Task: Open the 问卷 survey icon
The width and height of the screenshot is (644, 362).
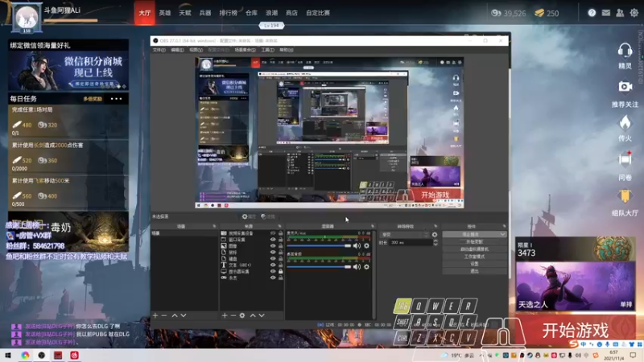Action: (x=625, y=159)
